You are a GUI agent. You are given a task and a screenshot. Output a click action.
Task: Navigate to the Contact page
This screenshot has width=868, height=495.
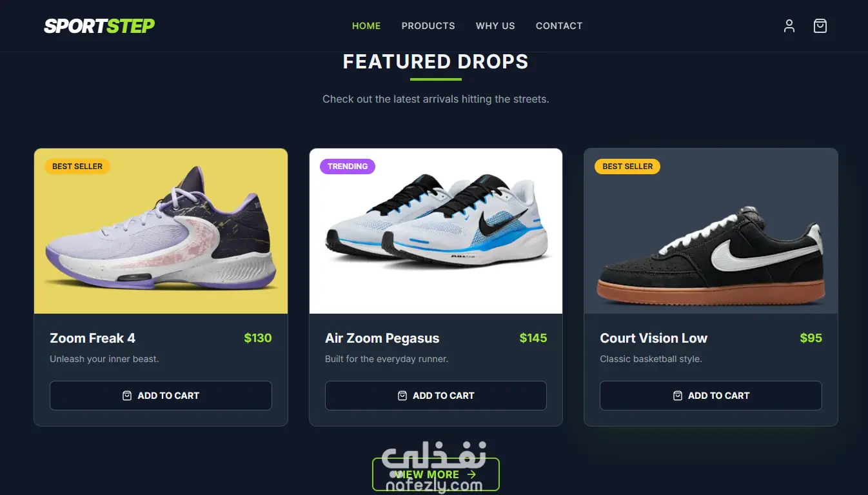point(559,26)
